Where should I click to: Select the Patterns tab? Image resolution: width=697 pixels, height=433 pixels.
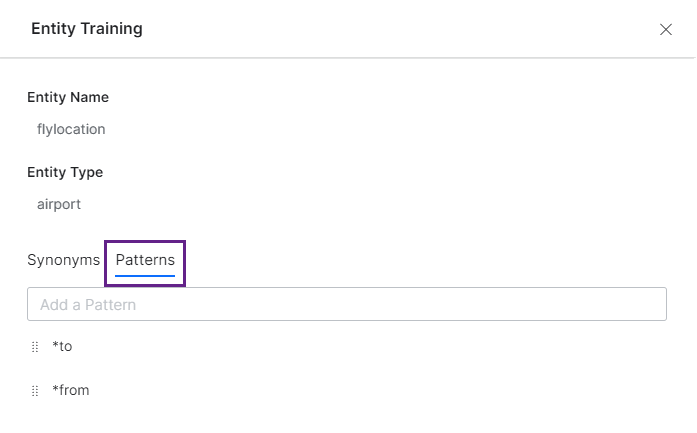[x=145, y=260]
